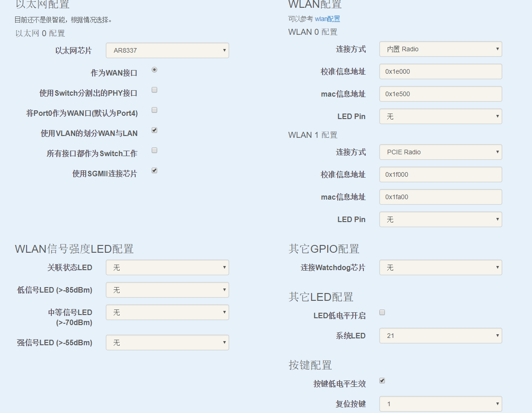Expand the 强信号LED (>-55dBm) dropdown

(167, 342)
